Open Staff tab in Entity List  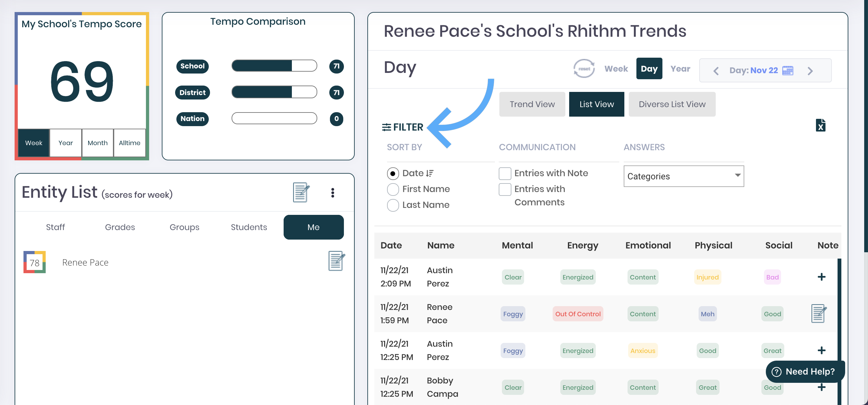click(55, 227)
